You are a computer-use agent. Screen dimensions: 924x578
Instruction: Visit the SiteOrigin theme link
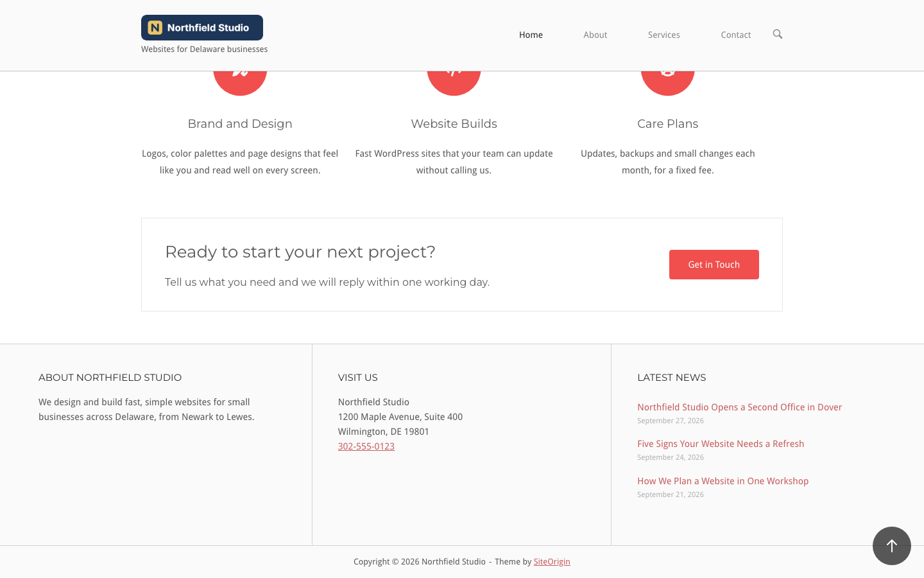click(552, 561)
